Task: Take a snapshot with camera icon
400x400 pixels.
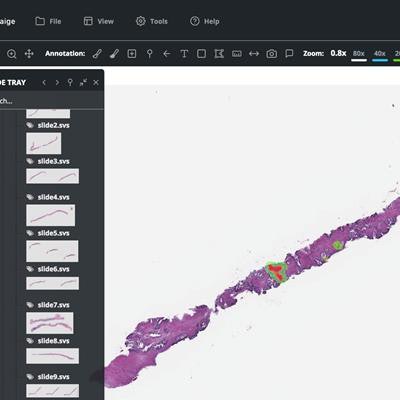Action: pyautogui.click(x=272, y=54)
